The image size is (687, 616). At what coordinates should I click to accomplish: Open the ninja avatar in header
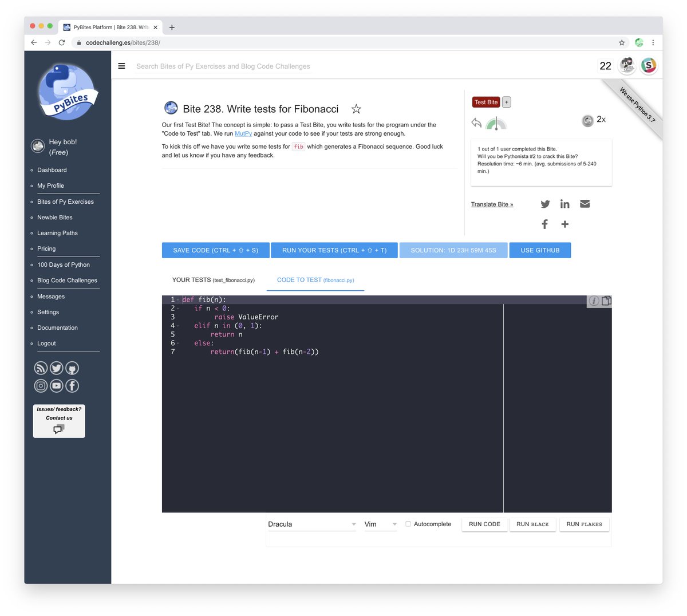(627, 66)
